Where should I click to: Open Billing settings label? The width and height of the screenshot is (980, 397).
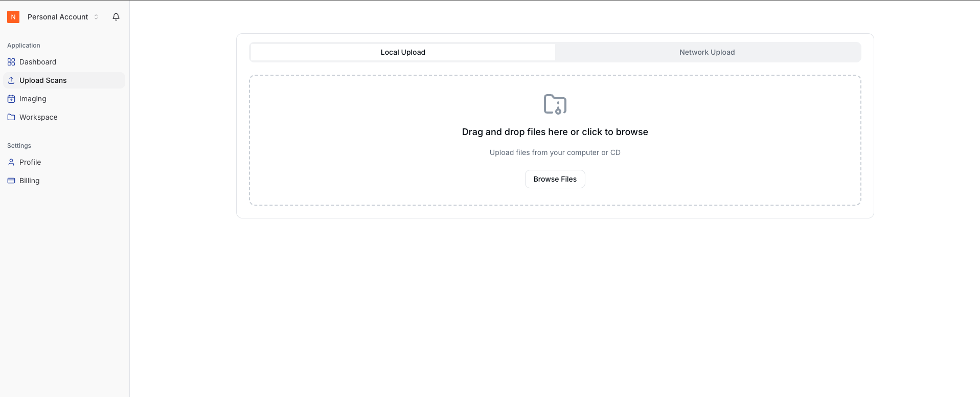pyautogui.click(x=30, y=181)
